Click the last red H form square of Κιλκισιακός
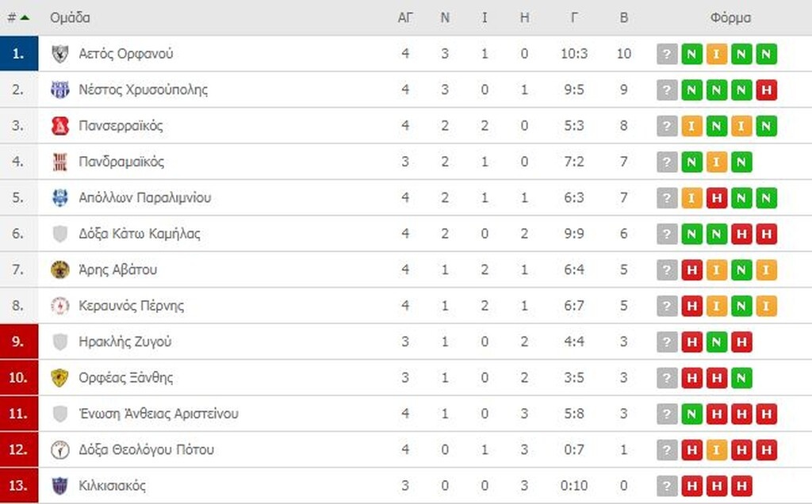 (x=741, y=485)
